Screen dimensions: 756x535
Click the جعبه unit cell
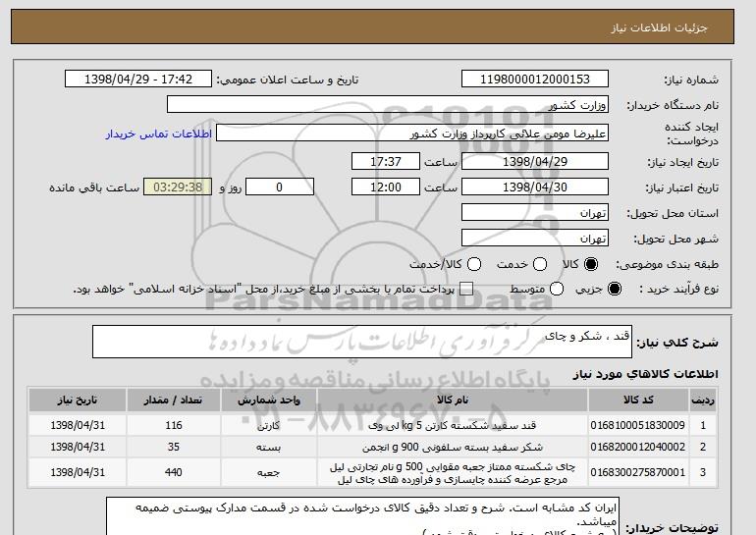(x=269, y=473)
